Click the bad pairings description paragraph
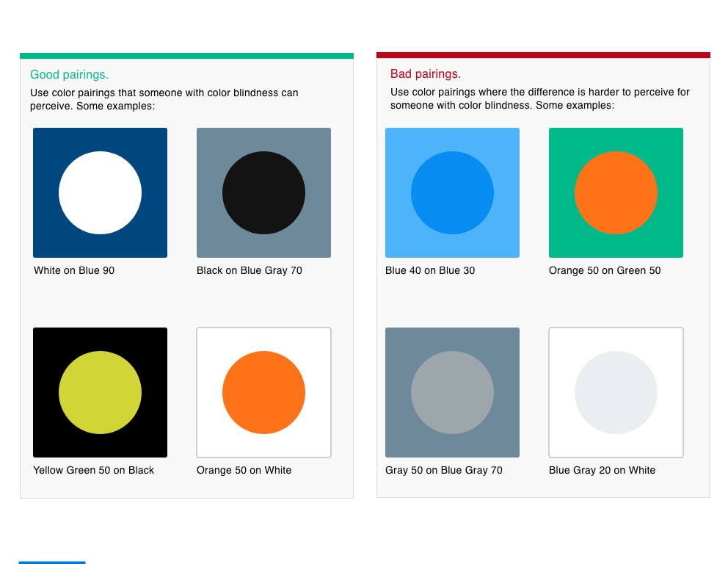The width and height of the screenshot is (728, 564). pos(540,98)
